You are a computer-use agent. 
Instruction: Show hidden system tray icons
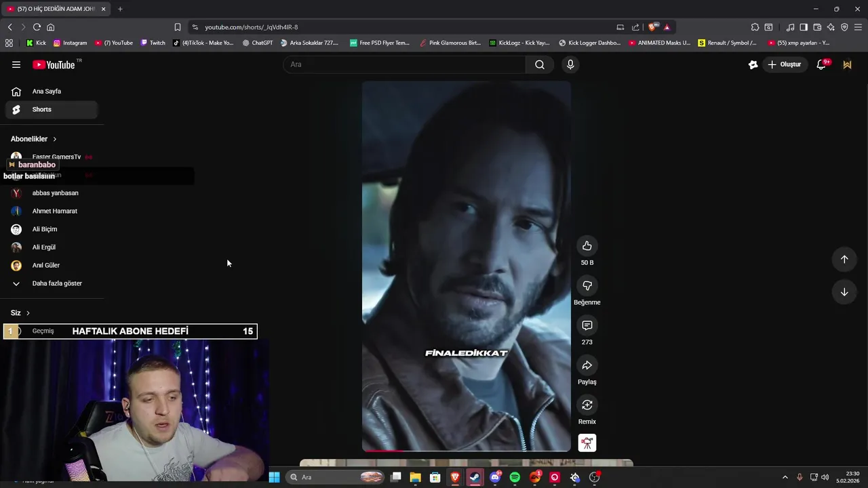pyautogui.click(x=785, y=477)
